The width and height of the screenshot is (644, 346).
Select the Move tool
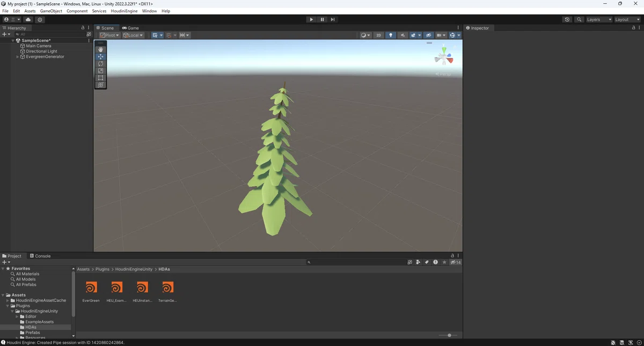tap(100, 56)
